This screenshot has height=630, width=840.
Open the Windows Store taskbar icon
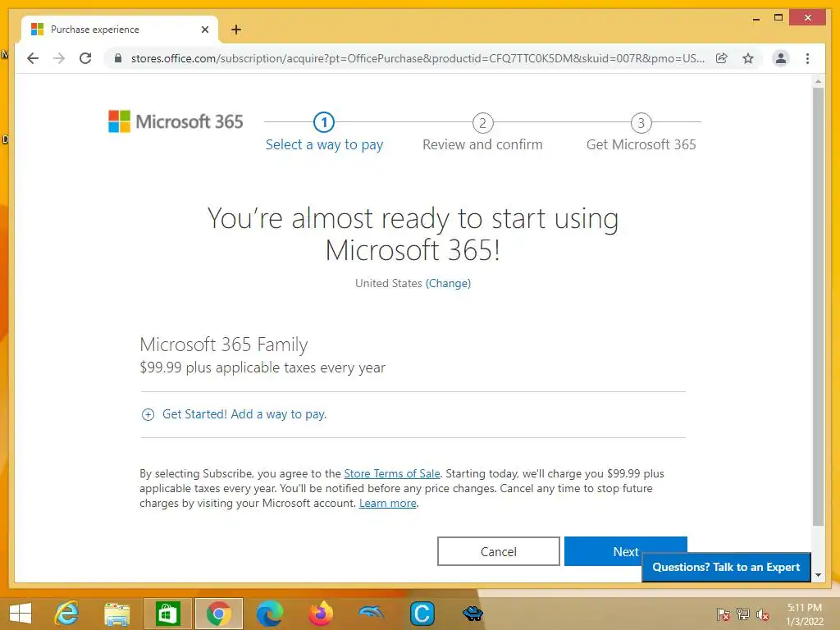167,614
